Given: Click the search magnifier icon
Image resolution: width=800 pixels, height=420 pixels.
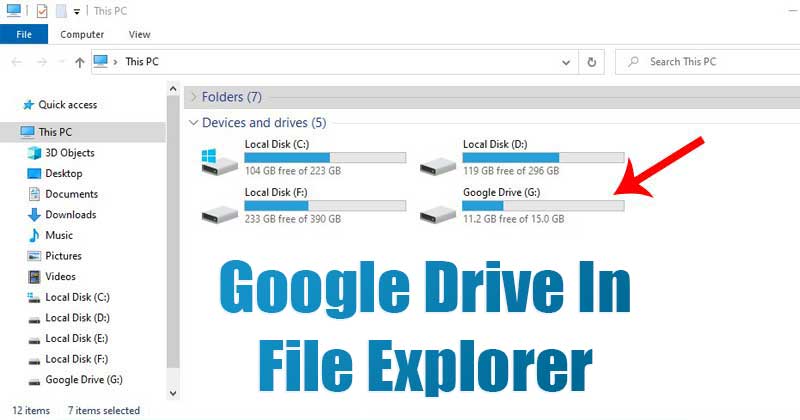Looking at the screenshot, I should coord(633,62).
